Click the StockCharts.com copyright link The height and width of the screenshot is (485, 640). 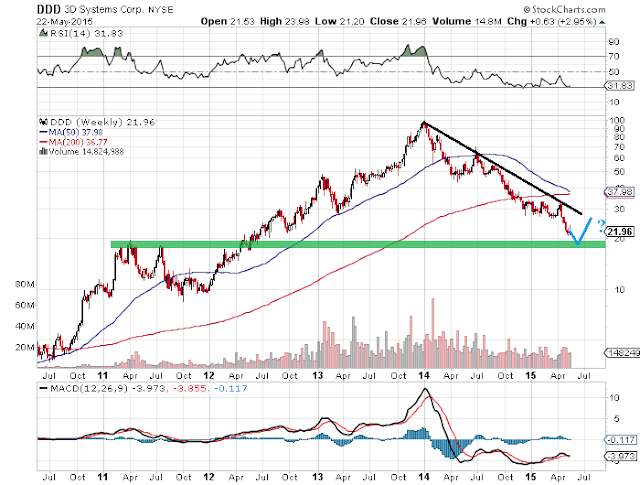[564, 9]
